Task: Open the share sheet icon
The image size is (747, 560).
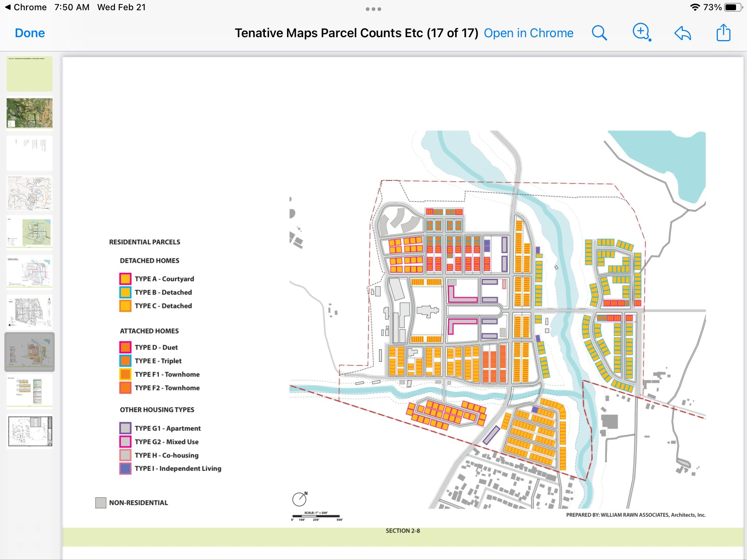Action: 723,33
